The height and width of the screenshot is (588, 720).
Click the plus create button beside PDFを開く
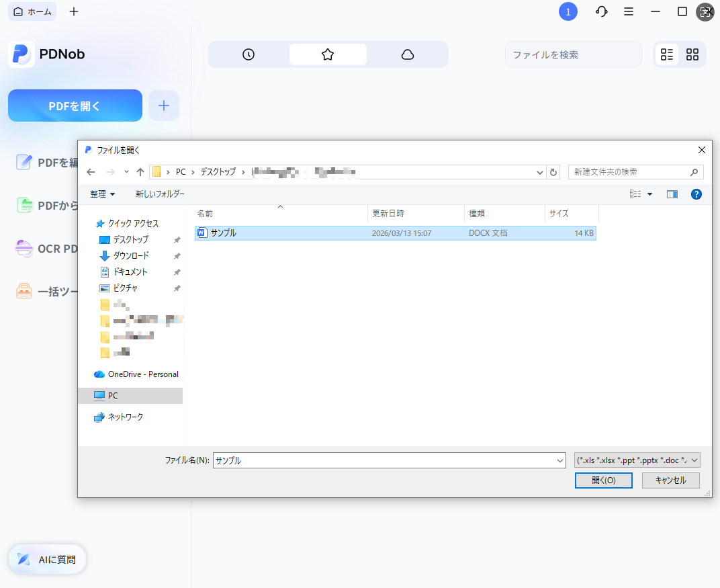164,106
